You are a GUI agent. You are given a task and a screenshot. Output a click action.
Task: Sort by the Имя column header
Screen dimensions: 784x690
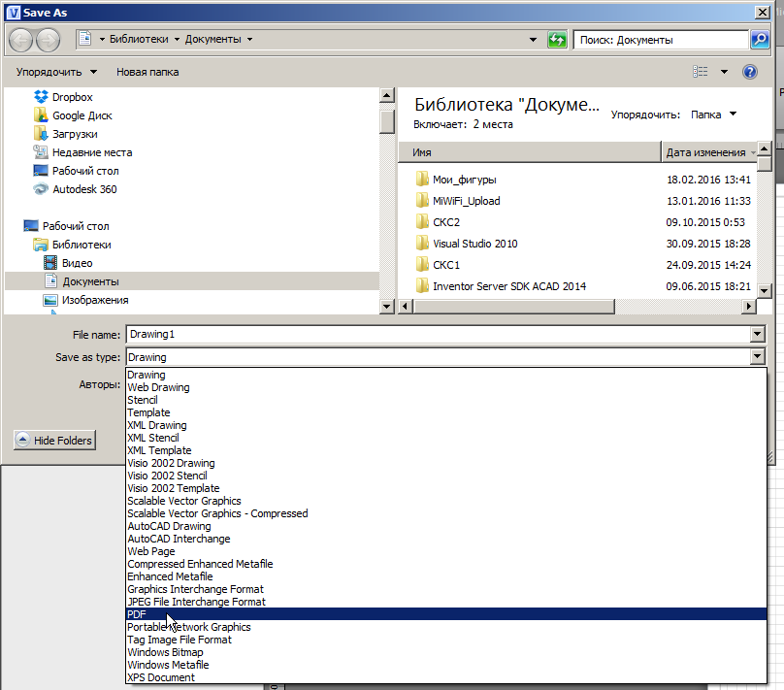click(530, 152)
